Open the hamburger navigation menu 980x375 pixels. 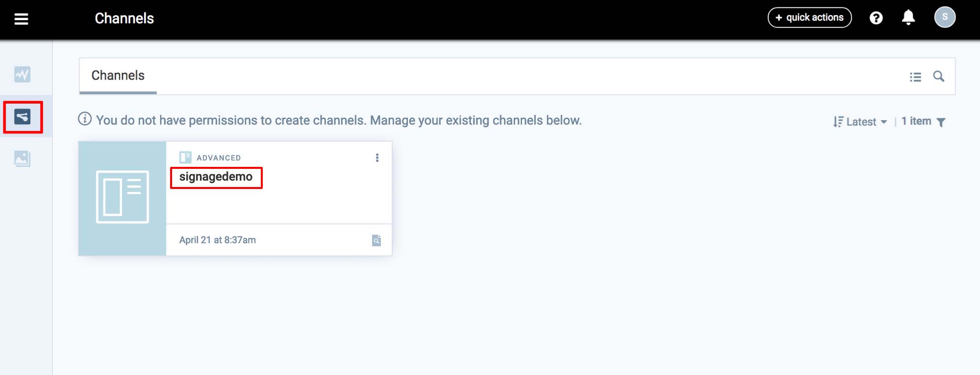(x=21, y=19)
